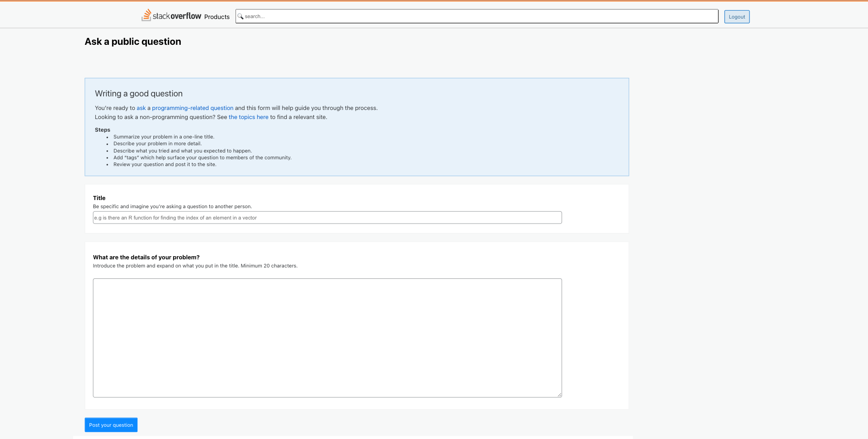Click the 'Title' field label

pyautogui.click(x=99, y=198)
